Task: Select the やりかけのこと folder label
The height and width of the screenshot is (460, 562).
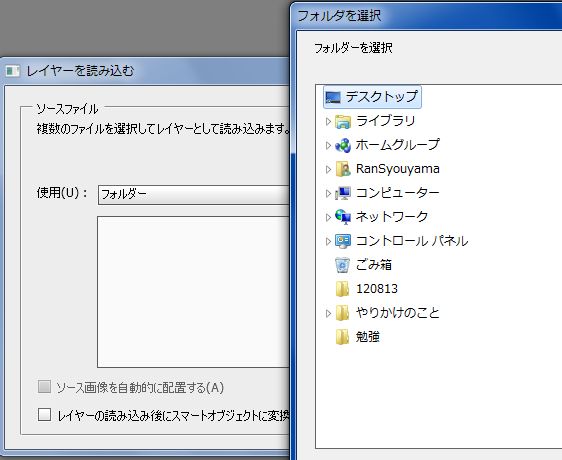Action: [x=397, y=313]
